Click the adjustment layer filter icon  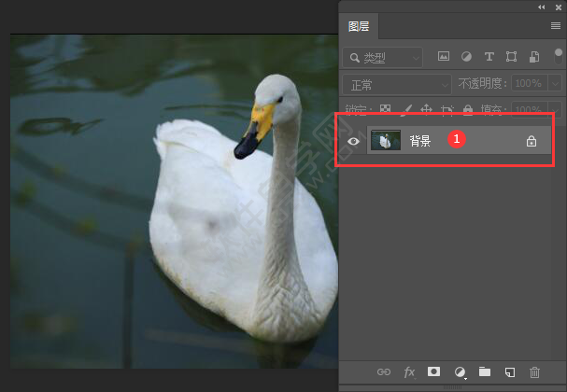tap(466, 57)
